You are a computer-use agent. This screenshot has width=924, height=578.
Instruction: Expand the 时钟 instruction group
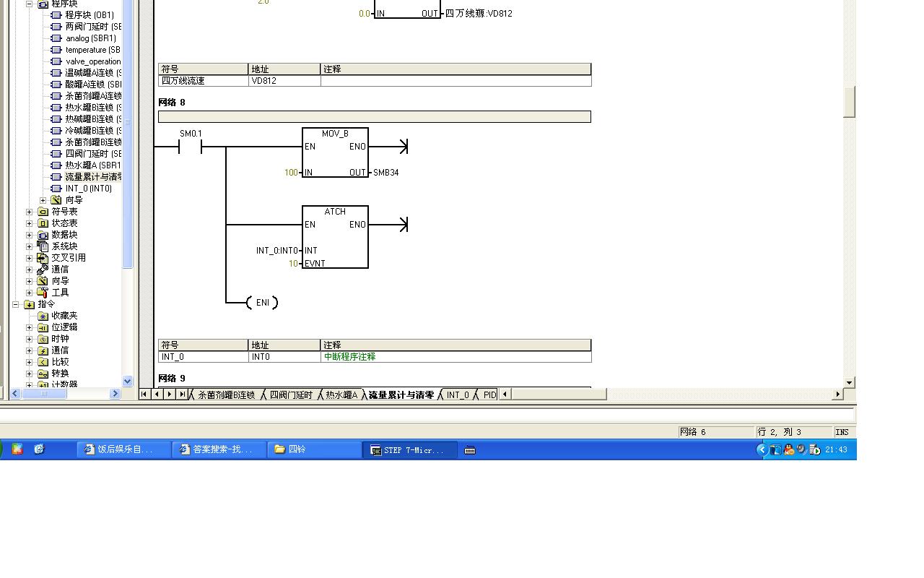pyautogui.click(x=30, y=339)
